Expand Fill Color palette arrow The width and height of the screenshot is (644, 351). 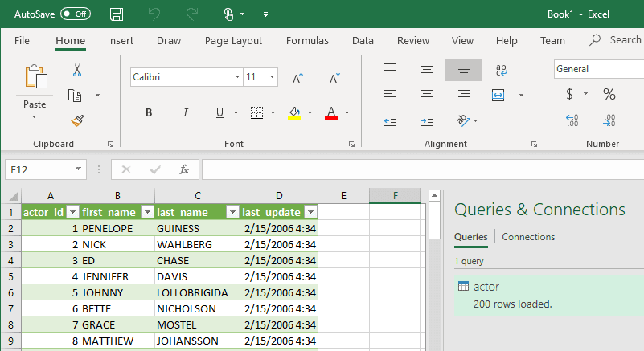pyautogui.click(x=310, y=112)
